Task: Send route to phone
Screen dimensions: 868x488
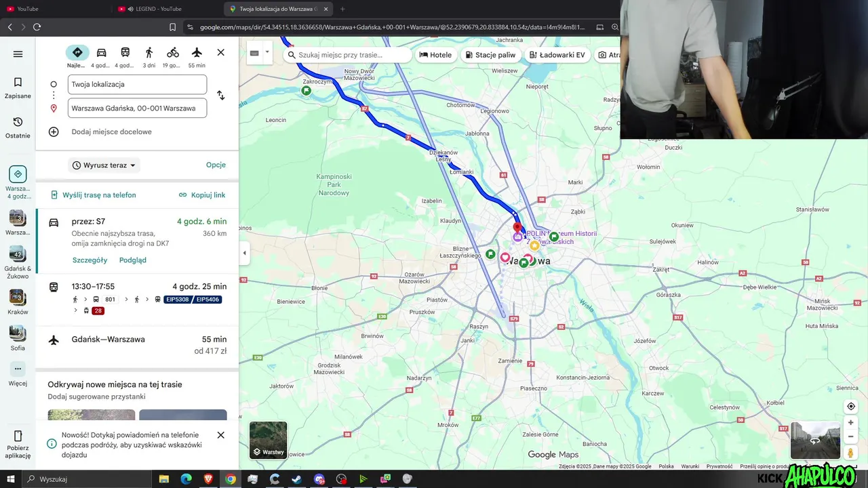Action: click(x=94, y=195)
